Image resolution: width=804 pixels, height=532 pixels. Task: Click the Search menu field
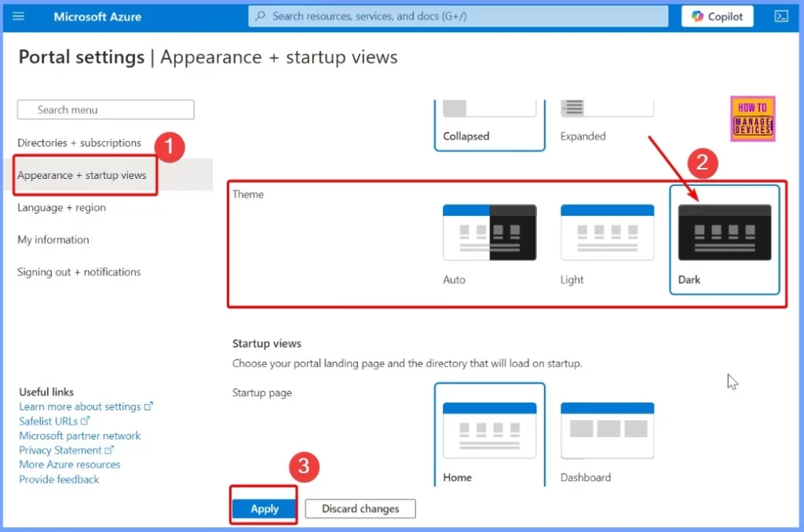tap(106, 110)
